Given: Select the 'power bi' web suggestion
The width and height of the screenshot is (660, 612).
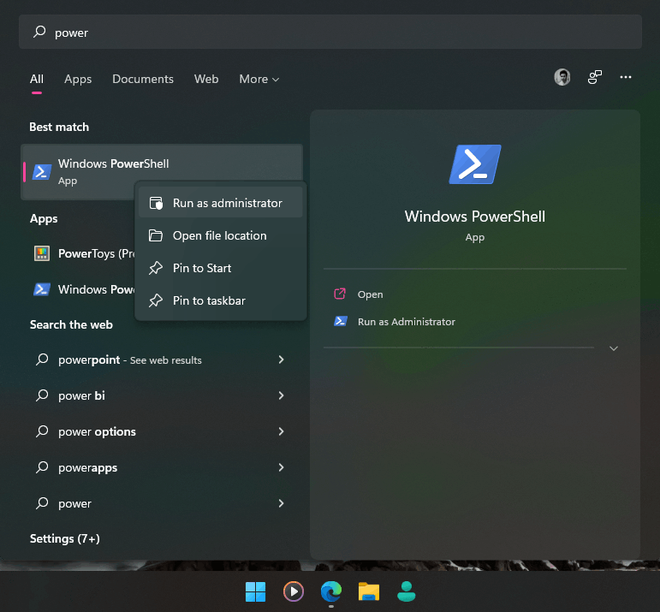Looking at the screenshot, I should (160, 396).
